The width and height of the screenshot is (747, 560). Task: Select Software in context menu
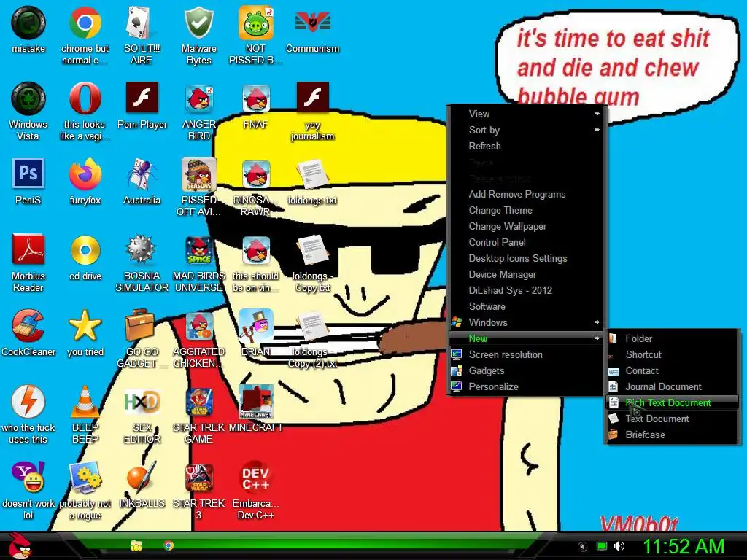pos(527,307)
